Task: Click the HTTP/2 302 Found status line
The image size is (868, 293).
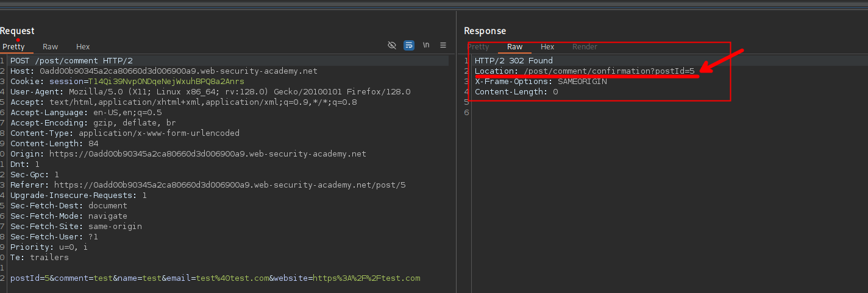Action: click(513, 61)
